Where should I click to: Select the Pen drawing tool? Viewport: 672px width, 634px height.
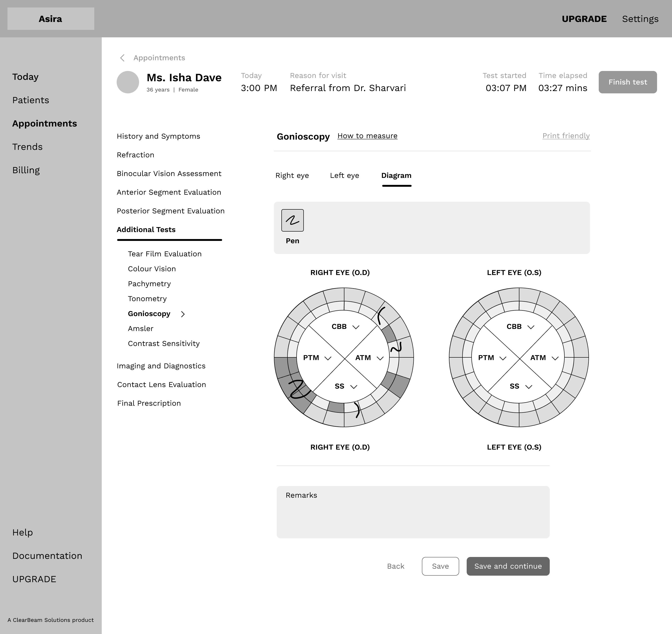[292, 220]
